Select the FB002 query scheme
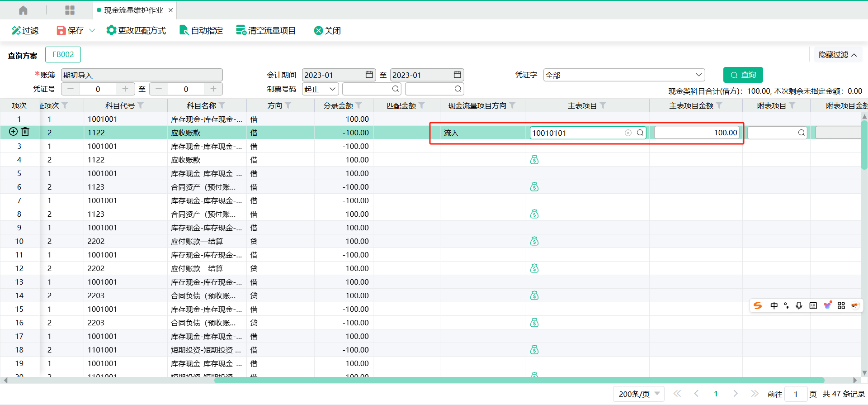The width and height of the screenshot is (868, 405). [63, 55]
